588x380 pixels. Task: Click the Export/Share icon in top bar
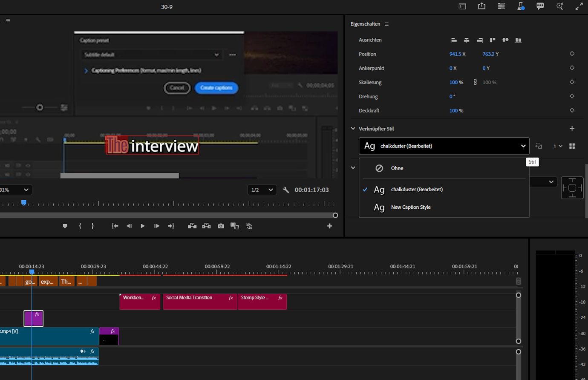coord(481,6)
